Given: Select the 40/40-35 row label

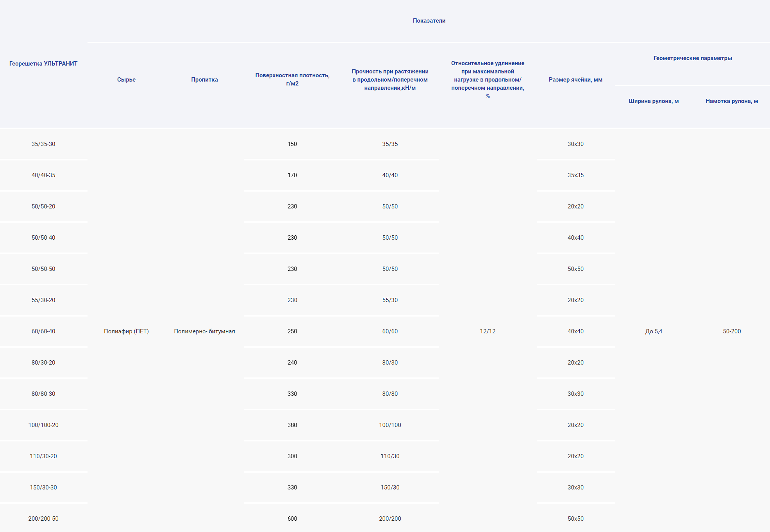Looking at the screenshot, I should point(43,175).
